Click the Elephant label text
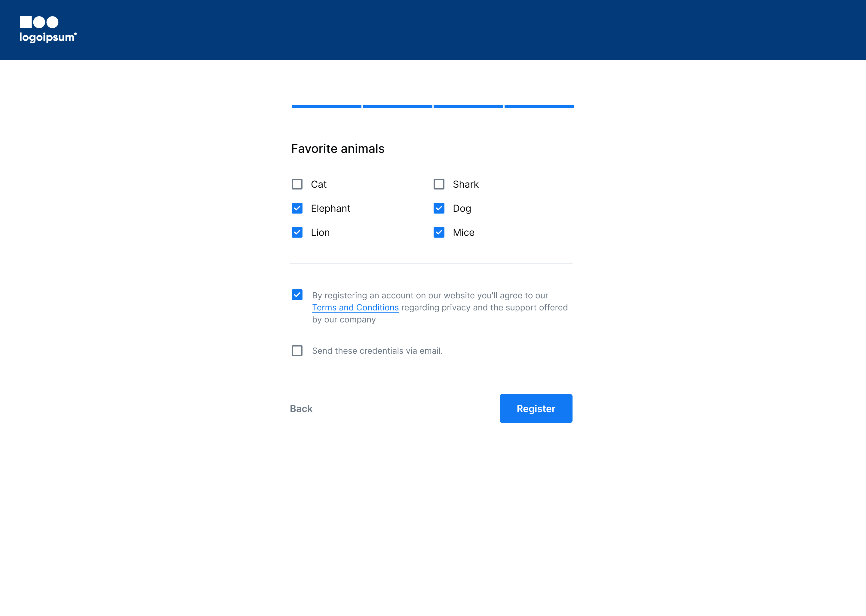 click(x=330, y=209)
